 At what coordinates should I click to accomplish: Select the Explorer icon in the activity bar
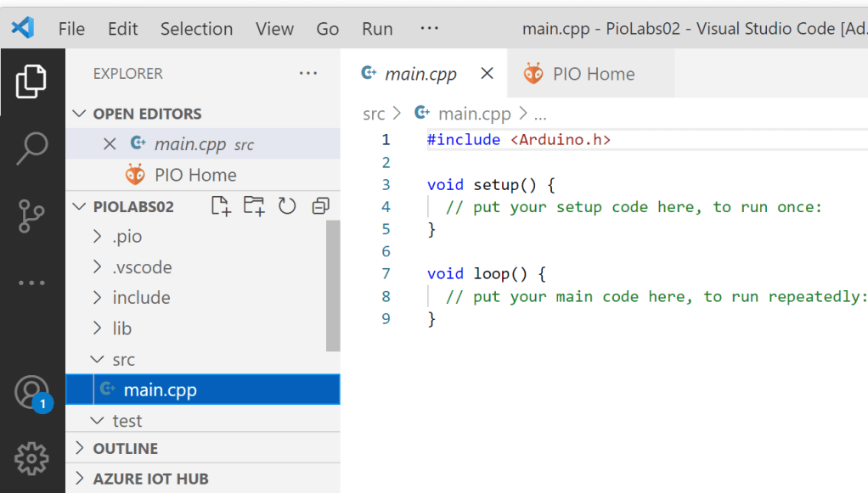click(32, 81)
